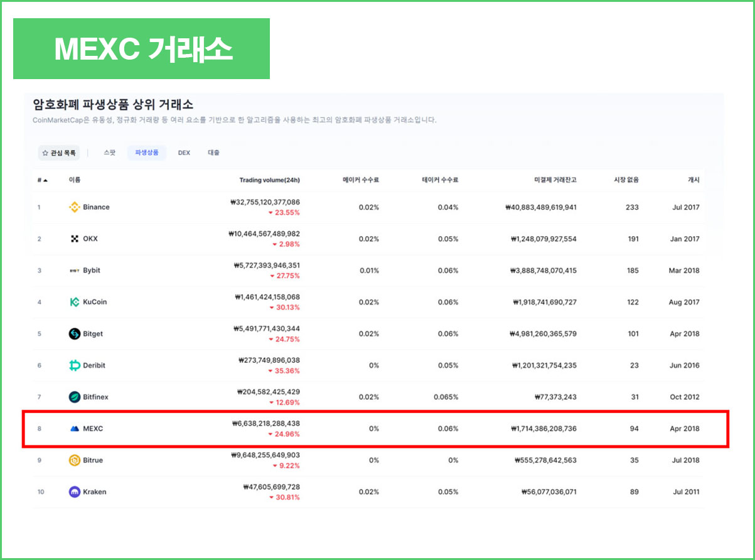
Task: Click the Bitfinex logo icon
Action: pos(74,397)
